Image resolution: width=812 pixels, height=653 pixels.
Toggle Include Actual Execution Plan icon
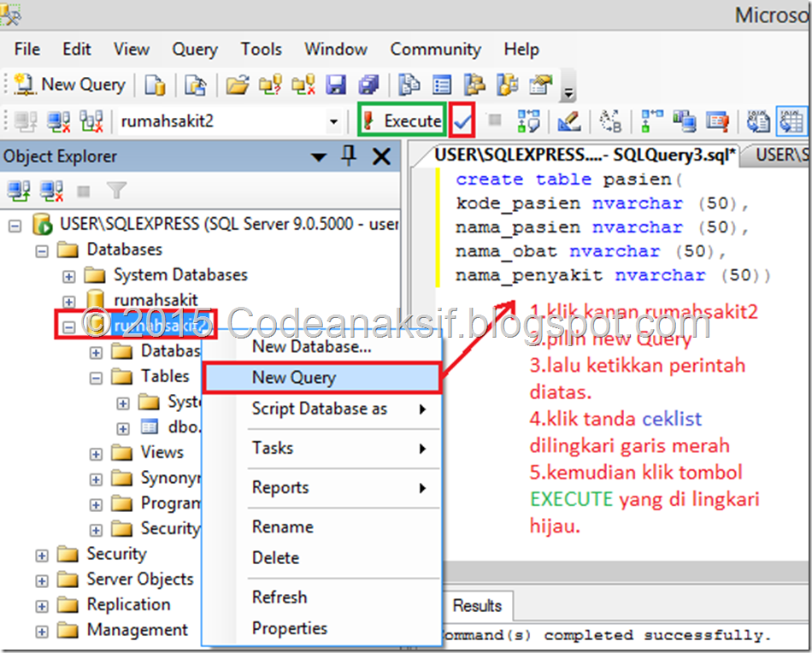tap(651, 121)
